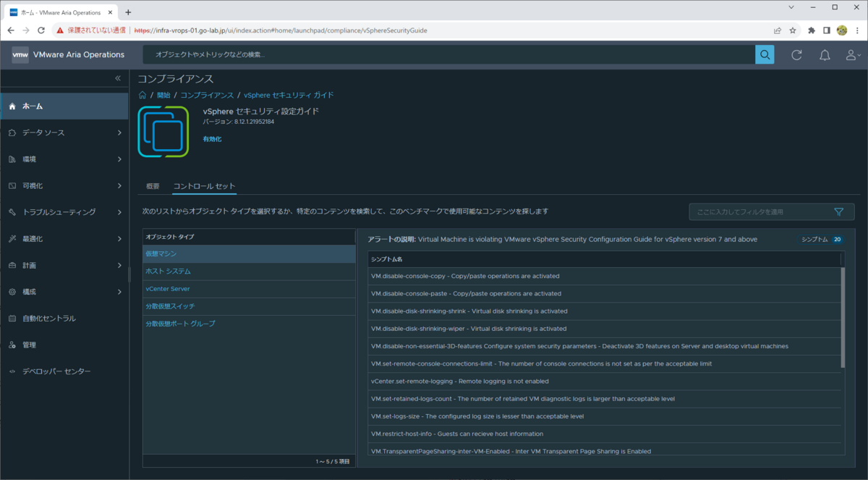Select 分散仮想スイッチ object type
The height and width of the screenshot is (480, 868).
[x=249, y=306]
